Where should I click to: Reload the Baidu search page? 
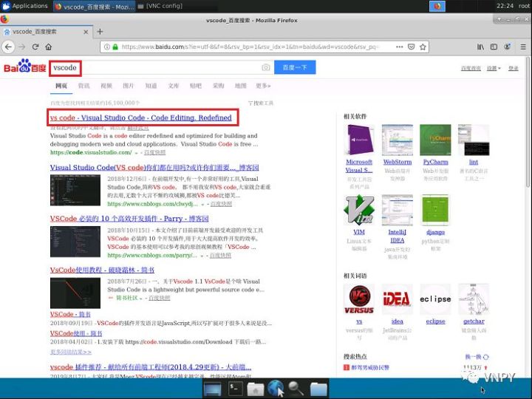pos(35,47)
